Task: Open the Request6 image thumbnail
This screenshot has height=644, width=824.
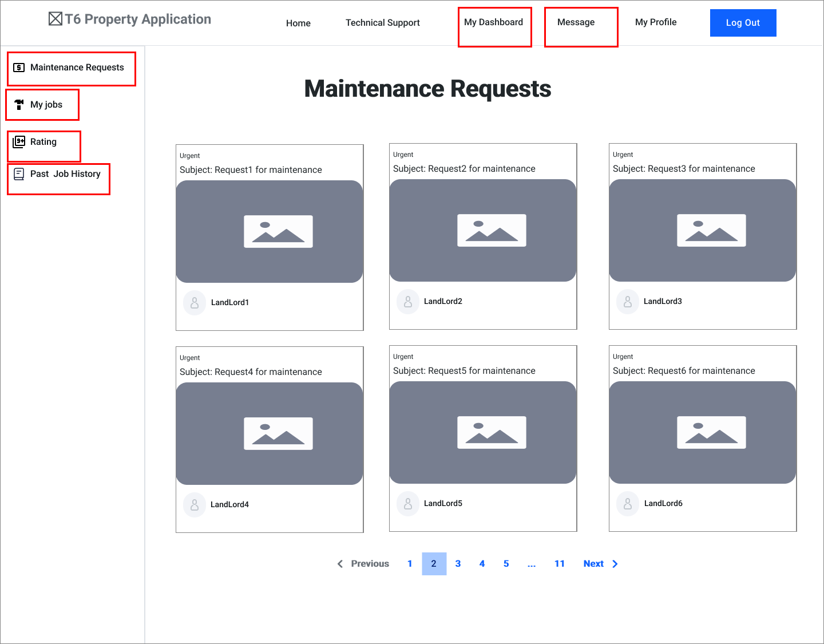Action: (x=703, y=433)
